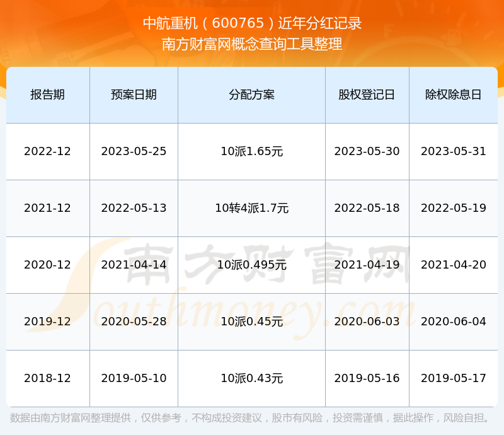This screenshot has width=504, height=435.
Task: Click the subtitle 南方财富网概念查询工具整理
Action: tap(253, 44)
